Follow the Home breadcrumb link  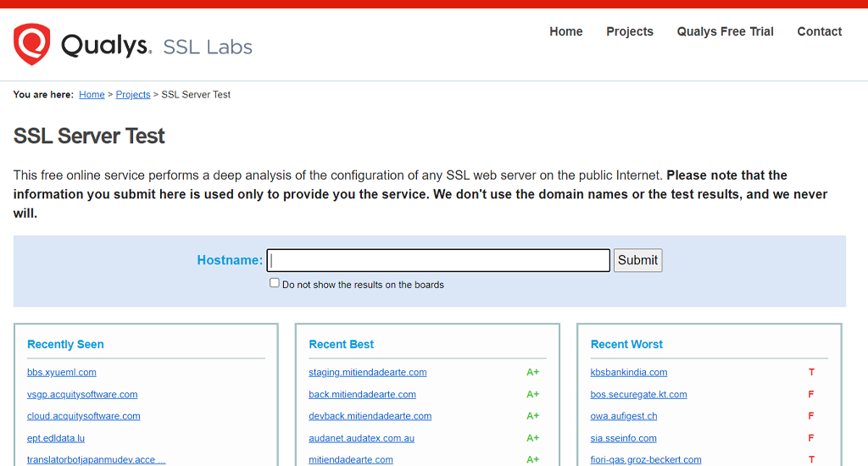click(92, 95)
